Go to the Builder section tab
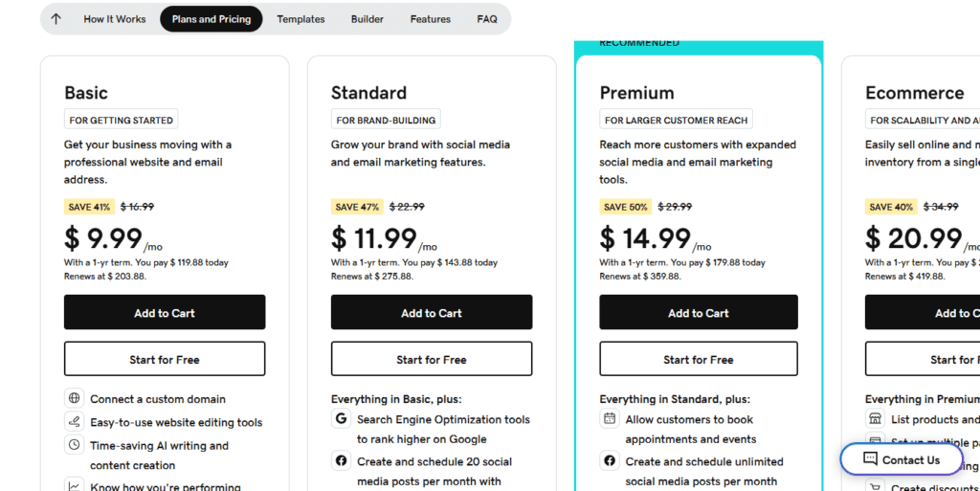Viewport: 980px width, 491px height. click(367, 19)
